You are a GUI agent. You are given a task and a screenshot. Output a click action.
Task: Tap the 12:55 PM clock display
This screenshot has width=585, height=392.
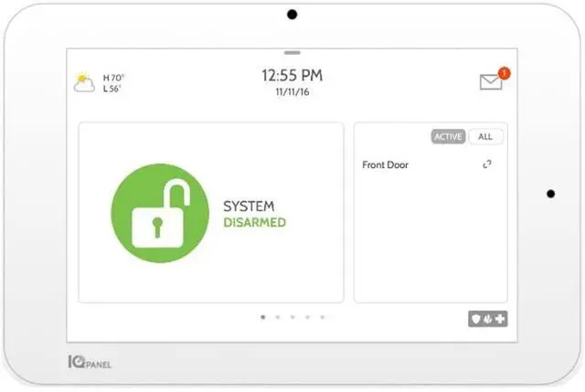tap(292, 75)
